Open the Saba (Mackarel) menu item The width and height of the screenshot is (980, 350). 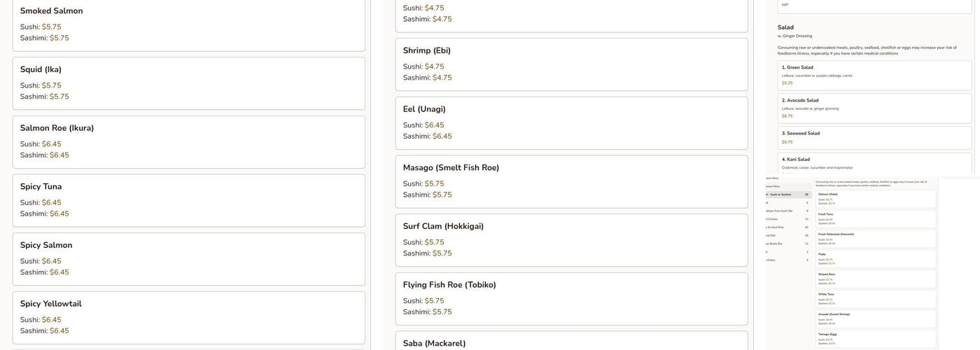[571, 343]
